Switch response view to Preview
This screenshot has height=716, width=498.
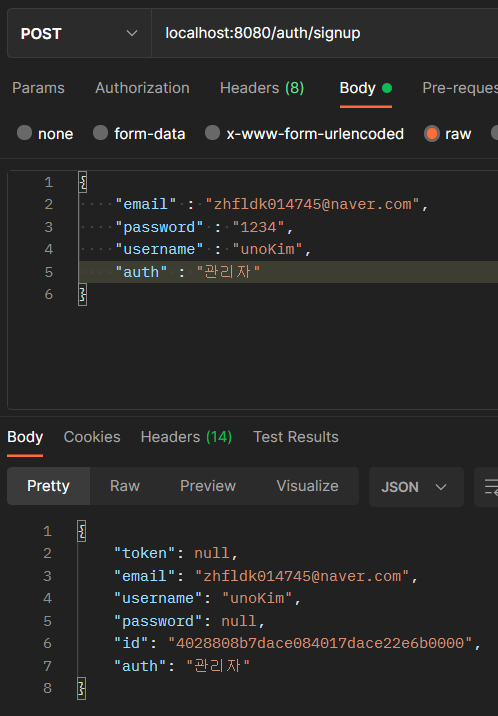click(208, 486)
